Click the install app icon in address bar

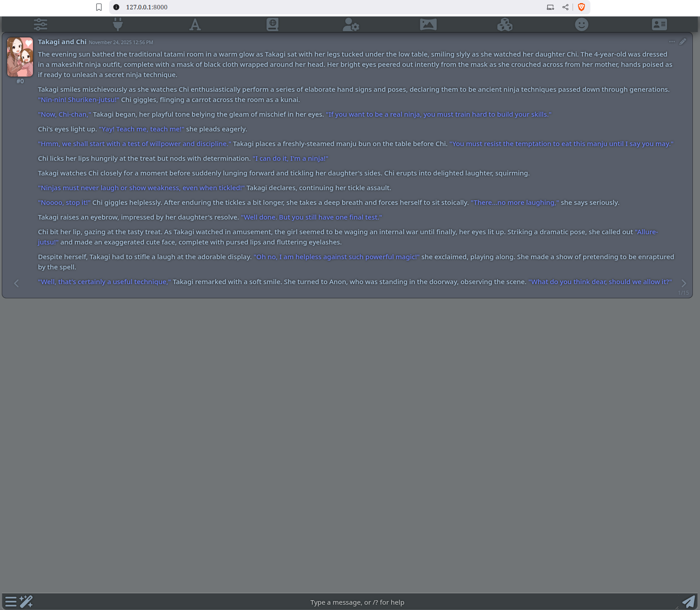pyautogui.click(x=550, y=7)
